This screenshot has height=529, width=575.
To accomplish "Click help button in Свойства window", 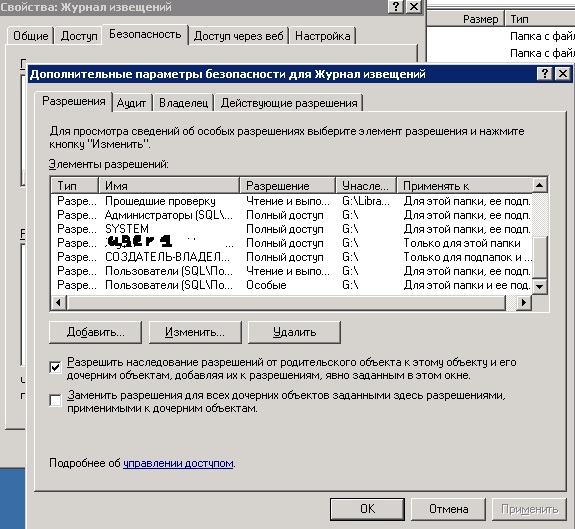I will click(396, 7).
